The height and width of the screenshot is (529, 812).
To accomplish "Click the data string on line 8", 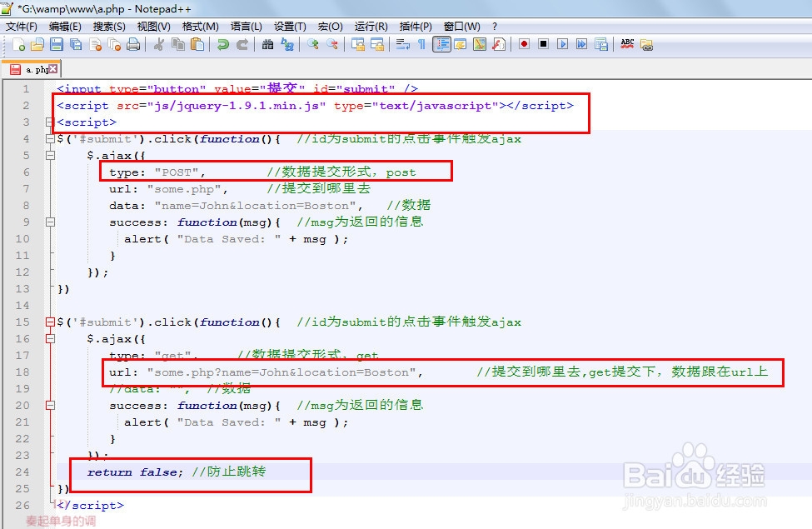I will tap(256, 206).
